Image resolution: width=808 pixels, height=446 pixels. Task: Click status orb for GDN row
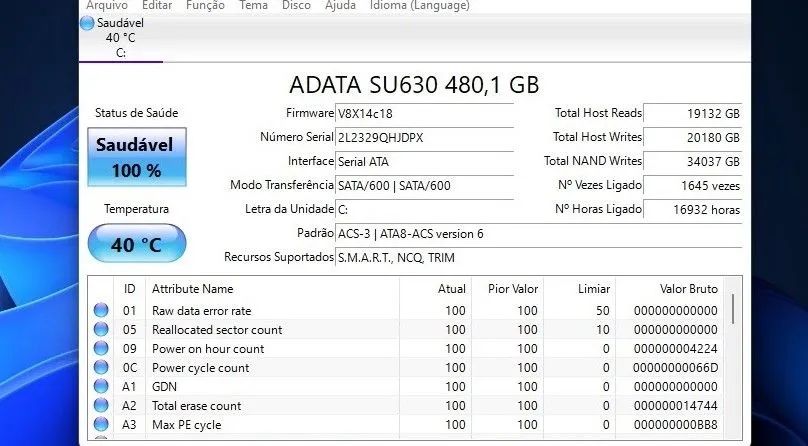(101, 386)
